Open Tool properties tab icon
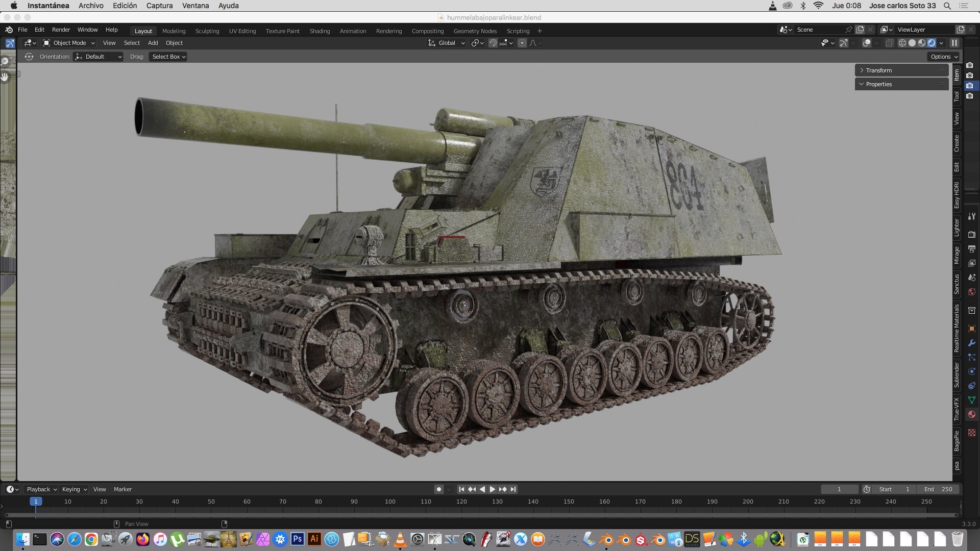 (972, 216)
